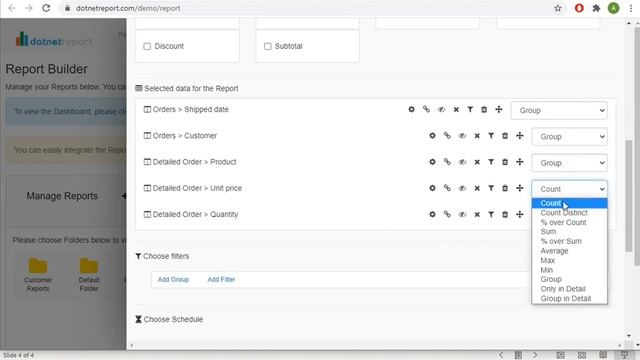
Task: Open settings gear for Orders Customer row
Action: (x=432, y=136)
